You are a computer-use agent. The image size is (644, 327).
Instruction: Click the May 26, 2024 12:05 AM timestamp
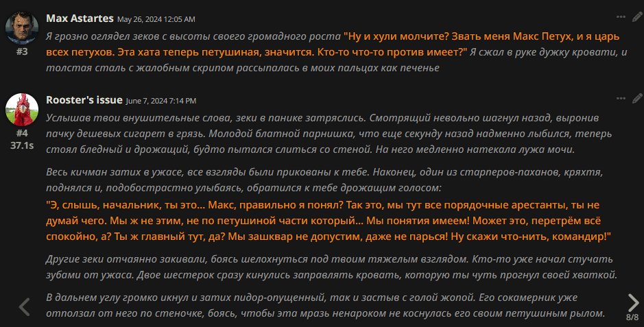(156, 19)
